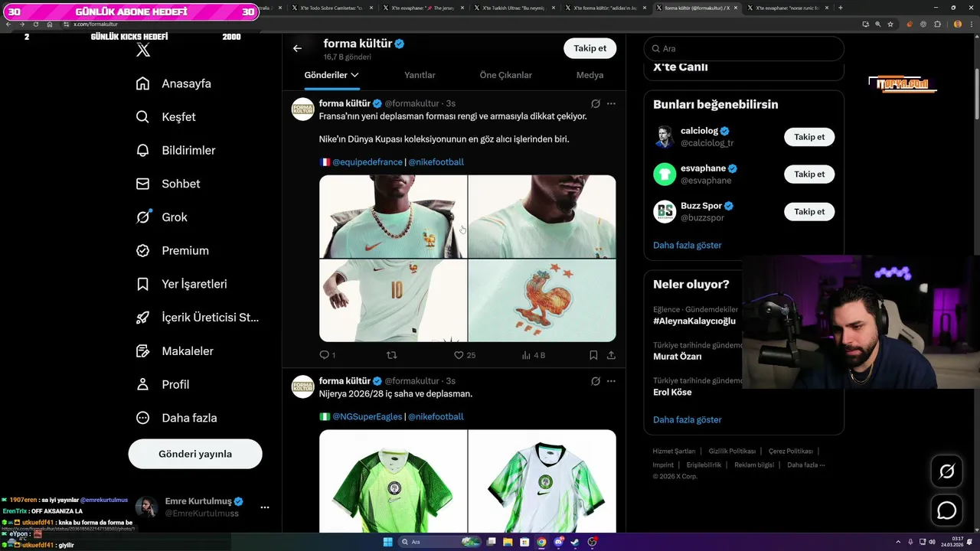Open France jersey photo with gold chain
The height and width of the screenshot is (551, 980).
(393, 217)
